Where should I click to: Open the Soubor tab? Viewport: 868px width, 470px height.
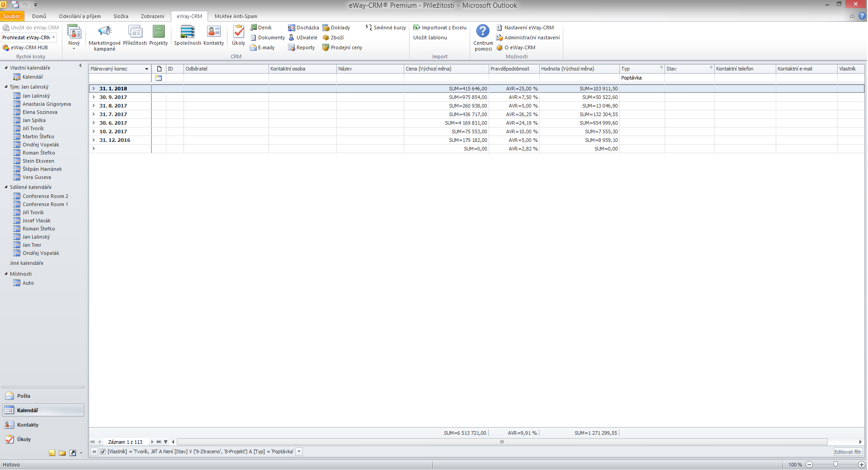(x=12, y=16)
